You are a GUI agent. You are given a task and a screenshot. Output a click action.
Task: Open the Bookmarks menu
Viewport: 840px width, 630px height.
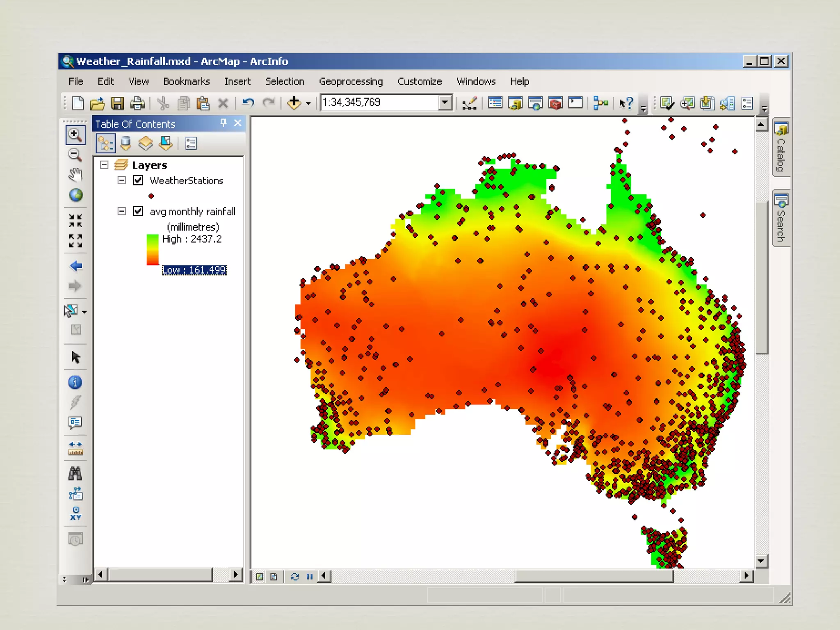(x=186, y=82)
